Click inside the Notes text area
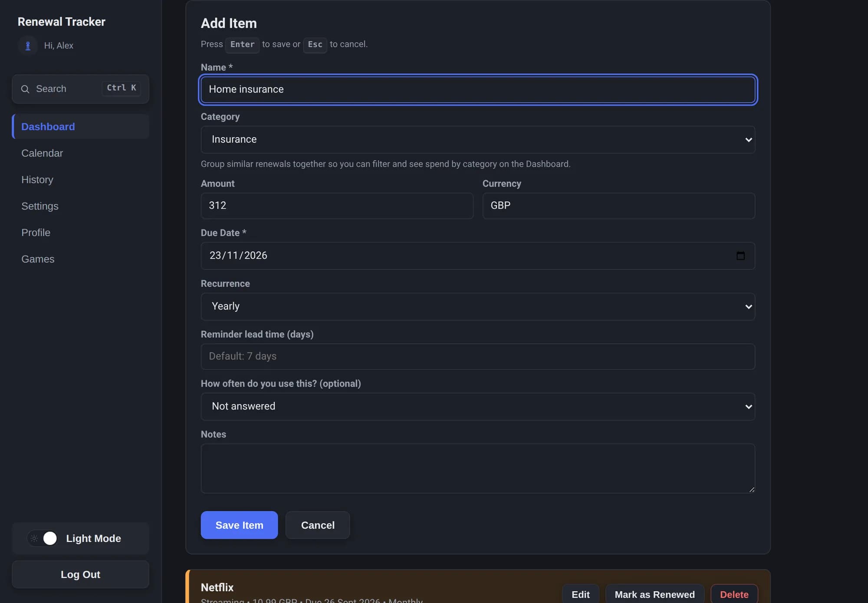 (478, 469)
